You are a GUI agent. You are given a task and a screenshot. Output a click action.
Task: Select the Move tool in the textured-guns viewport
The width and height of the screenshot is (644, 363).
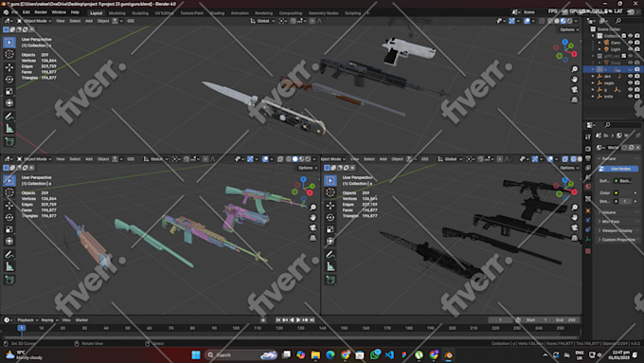point(9,67)
